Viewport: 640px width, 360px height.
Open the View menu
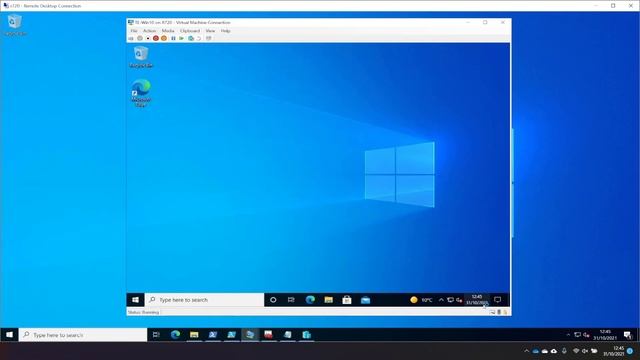pyautogui.click(x=210, y=31)
